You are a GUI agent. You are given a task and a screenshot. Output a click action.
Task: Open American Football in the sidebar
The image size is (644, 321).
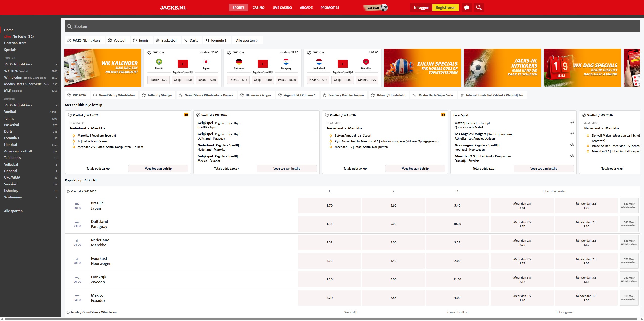[30, 151]
